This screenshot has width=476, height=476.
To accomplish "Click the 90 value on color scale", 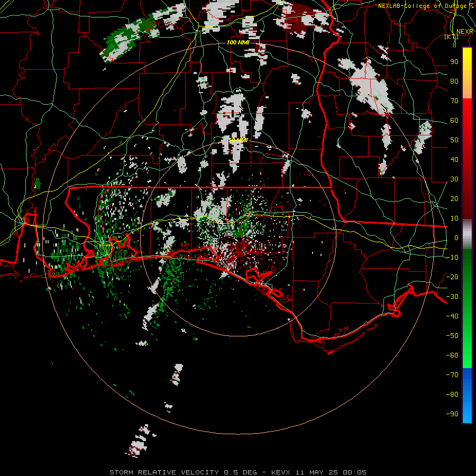I will pos(454,62).
